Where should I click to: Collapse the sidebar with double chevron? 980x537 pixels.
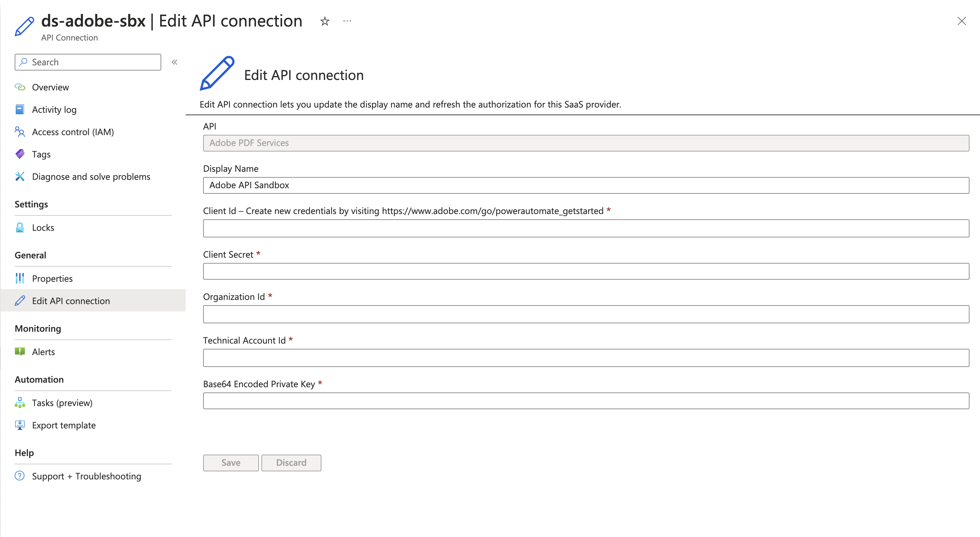pyautogui.click(x=175, y=62)
